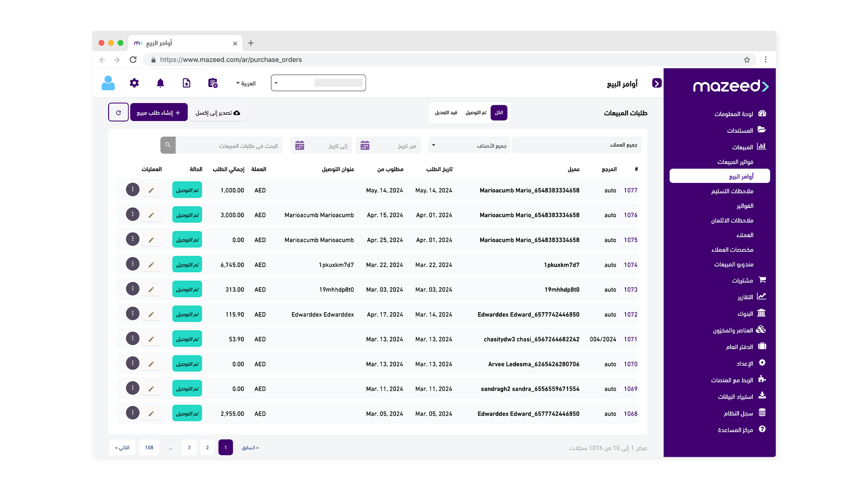
Task: Click 'تصدير إلى إكسل' export button
Action: 217,113
